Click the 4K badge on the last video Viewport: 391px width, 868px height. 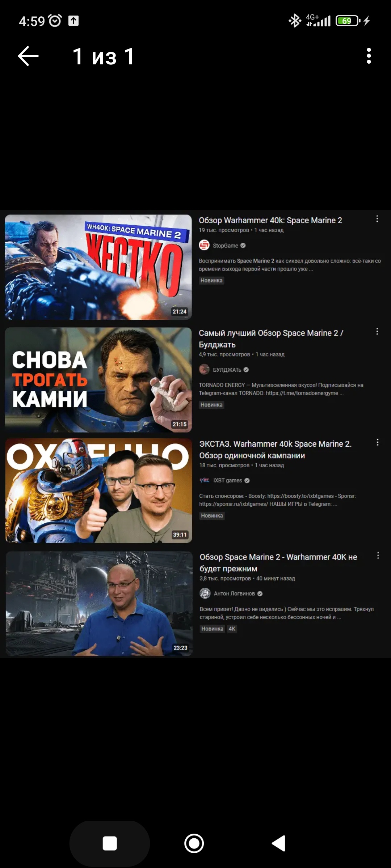pyautogui.click(x=232, y=629)
